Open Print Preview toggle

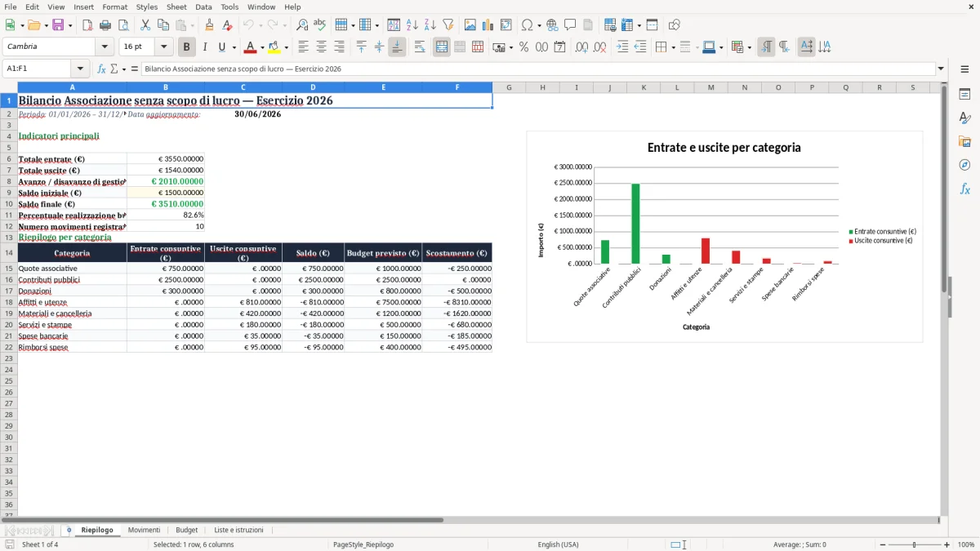click(x=123, y=25)
